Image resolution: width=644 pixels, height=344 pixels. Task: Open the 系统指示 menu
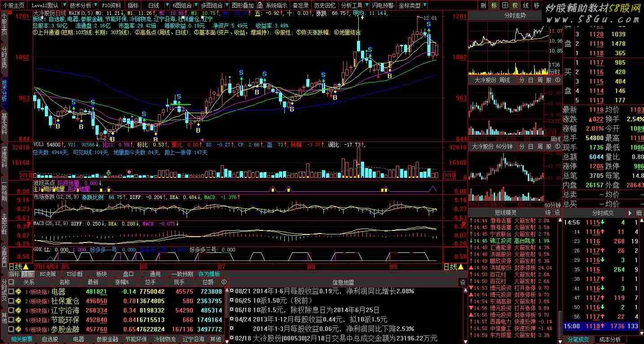click(x=276, y=5)
